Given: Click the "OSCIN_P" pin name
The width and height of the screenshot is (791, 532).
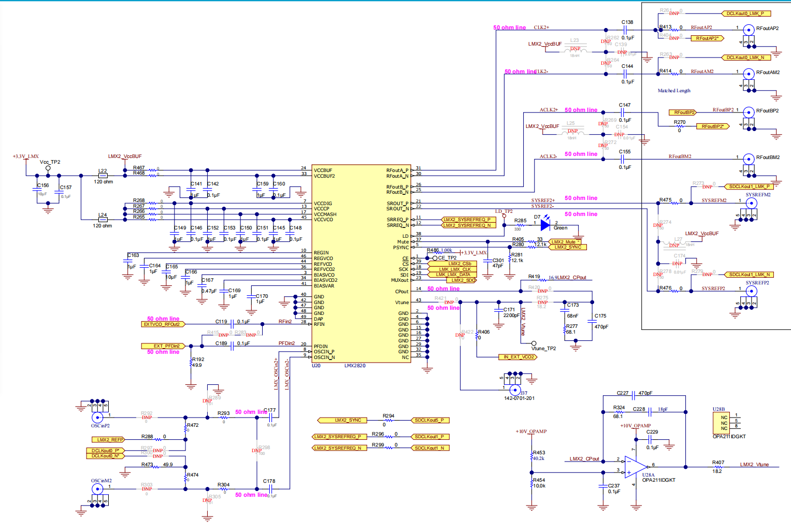Looking at the screenshot, I should click(324, 352).
